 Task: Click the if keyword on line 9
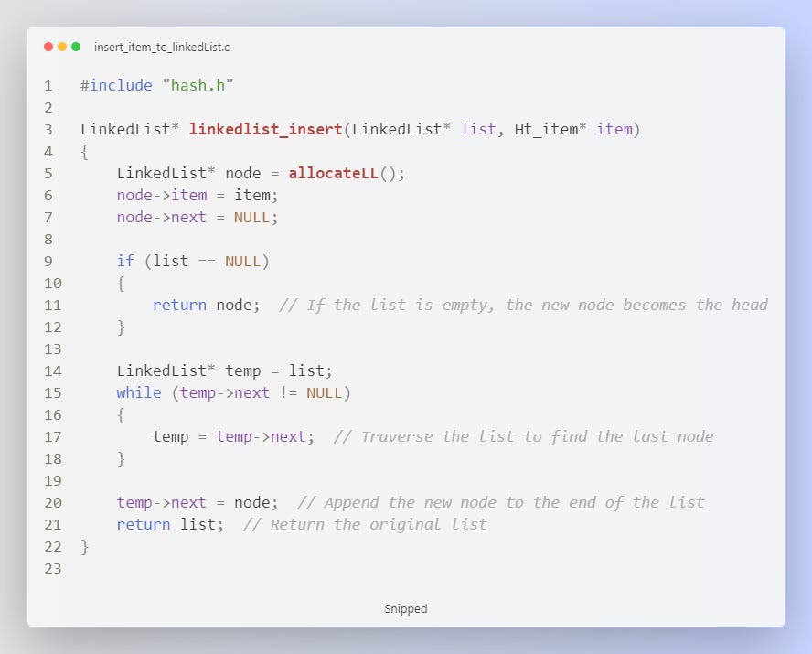125,261
